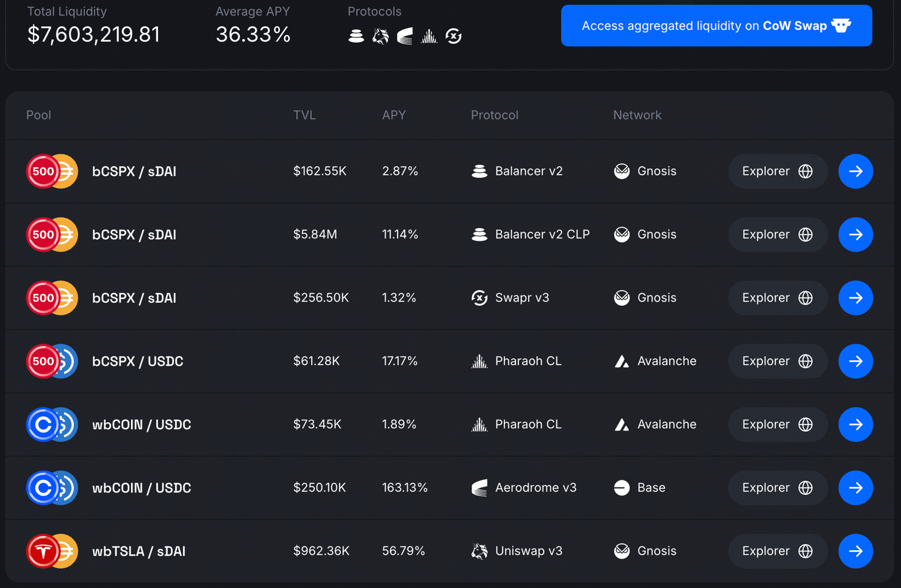Click Gnosis icon in wbTSLA row
Viewport: 901px width, 588px height.
[x=622, y=551]
